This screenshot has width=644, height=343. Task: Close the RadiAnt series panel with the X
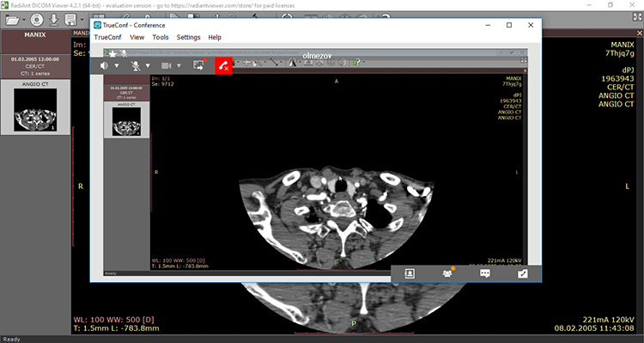pos(640,33)
